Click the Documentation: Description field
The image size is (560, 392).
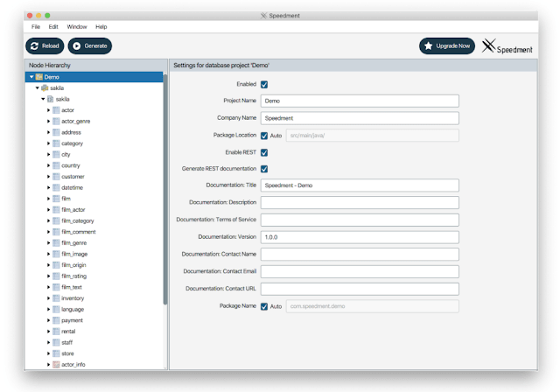tap(360, 202)
